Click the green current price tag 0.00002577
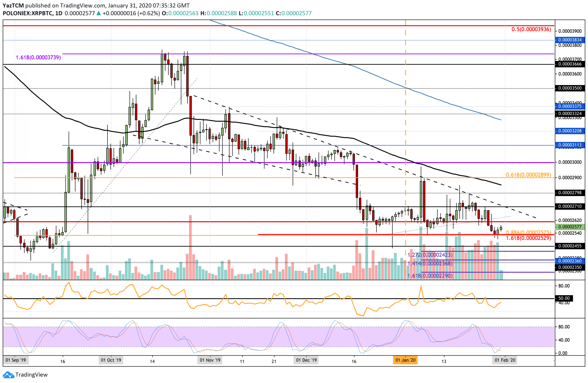 tap(570, 227)
